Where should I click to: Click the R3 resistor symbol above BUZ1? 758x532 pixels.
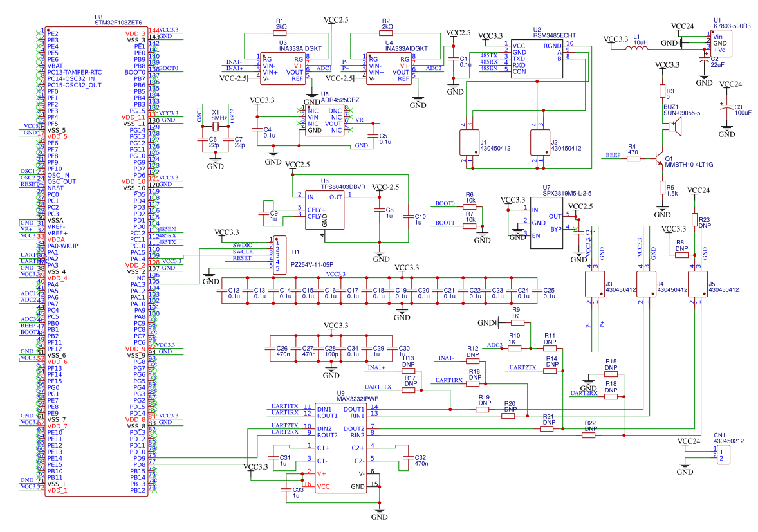pyautogui.click(x=662, y=91)
